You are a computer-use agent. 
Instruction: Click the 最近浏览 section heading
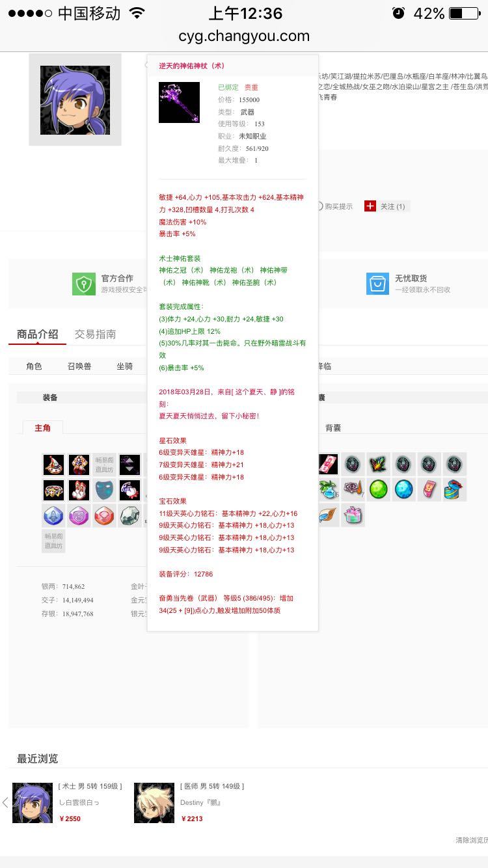pyautogui.click(x=37, y=759)
